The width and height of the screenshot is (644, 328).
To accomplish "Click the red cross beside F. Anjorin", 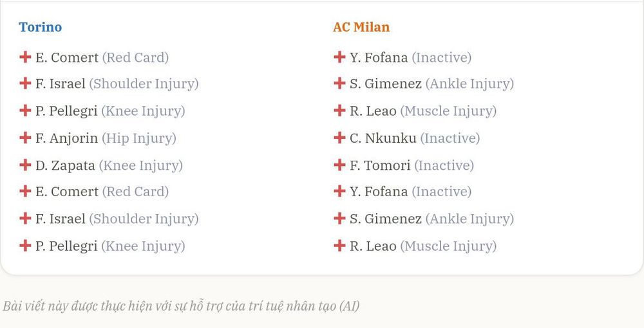I will coord(25,138).
